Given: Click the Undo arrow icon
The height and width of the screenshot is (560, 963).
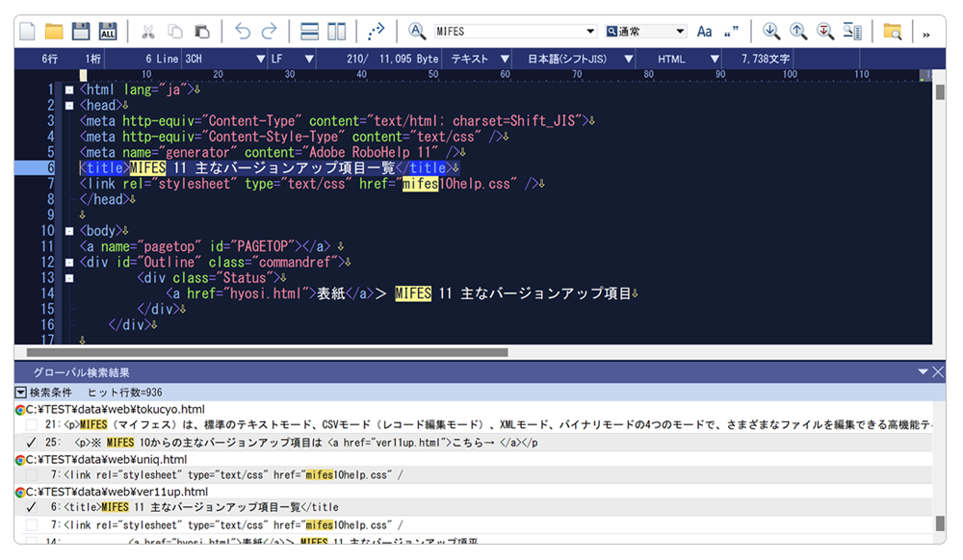Looking at the screenshot, I should [x=243, y=32].
